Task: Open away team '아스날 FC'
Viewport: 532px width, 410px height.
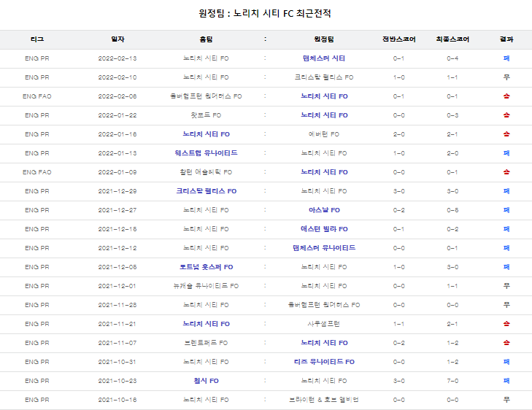Action: pos(324,210)
